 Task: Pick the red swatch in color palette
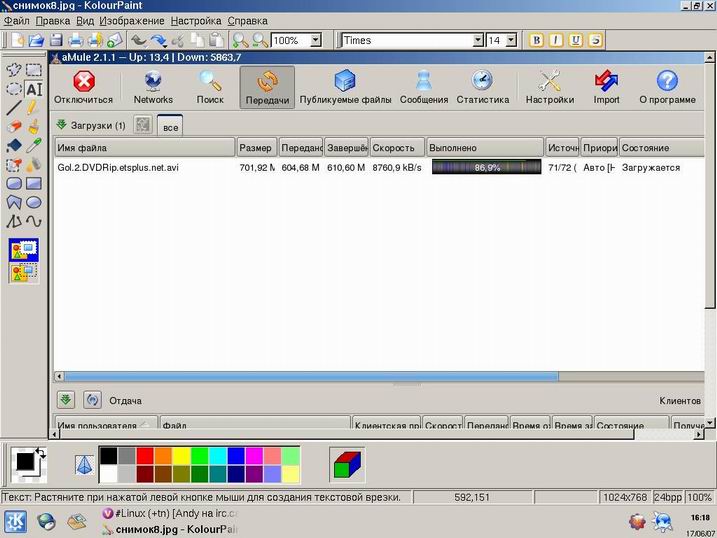(144, 455)
